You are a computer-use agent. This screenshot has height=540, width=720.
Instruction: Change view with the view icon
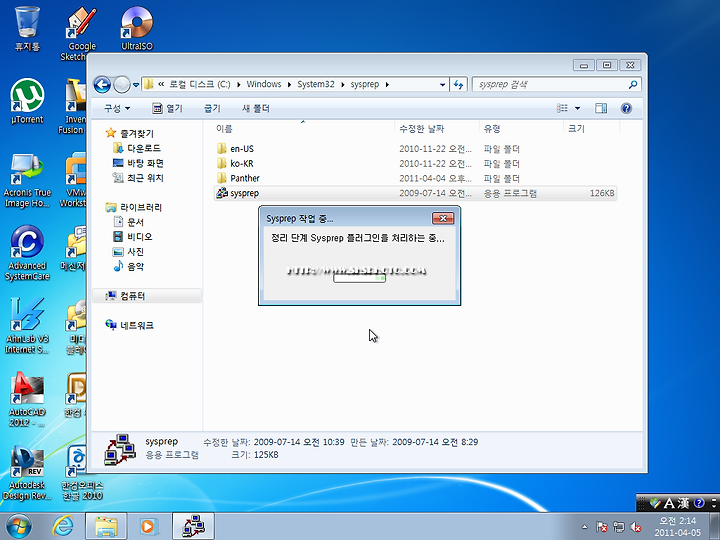click(x=562, y=108)
